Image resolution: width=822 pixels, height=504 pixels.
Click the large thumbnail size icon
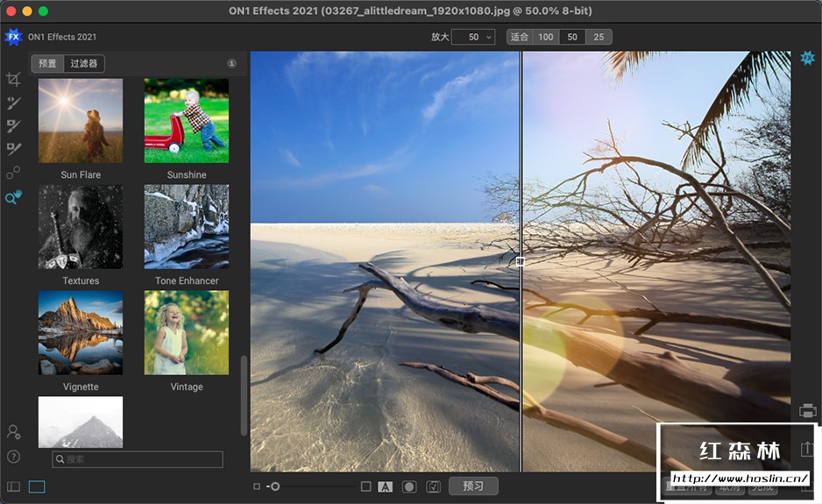coord(366,486)
